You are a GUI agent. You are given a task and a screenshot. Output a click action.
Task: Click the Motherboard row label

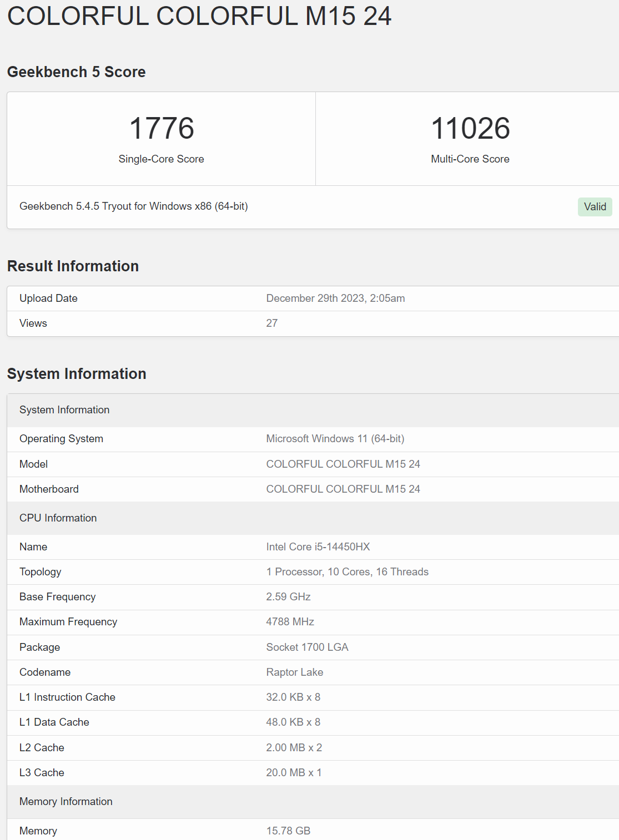49,489
